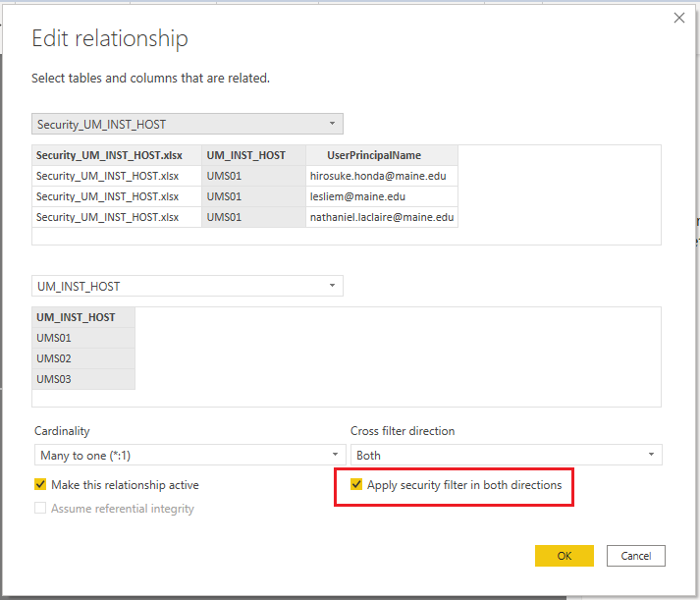Close the Edit relationship dialog
Screen dimensions: 700x600
[679, 18]
